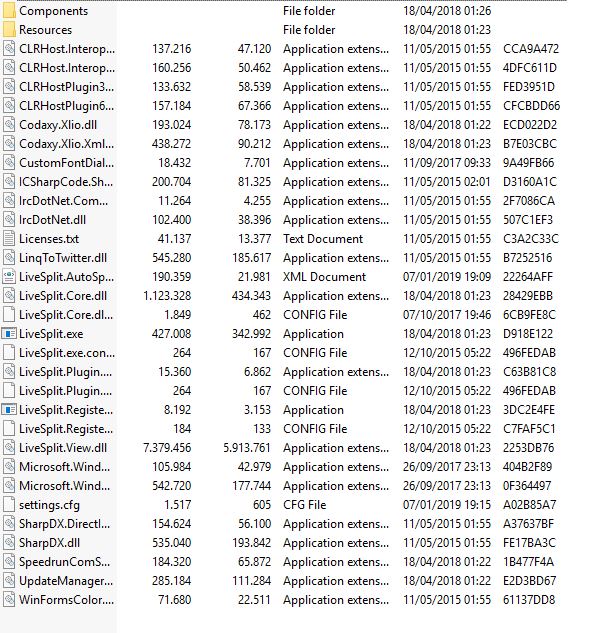610x633 pixels.
Task: Select the LiveSplit.View.dll file name
Action: [63, 448]
